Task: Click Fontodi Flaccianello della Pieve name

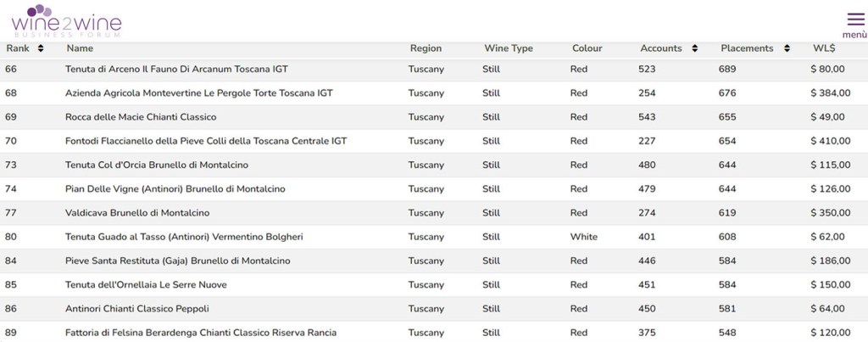Action: pos(206,141)
